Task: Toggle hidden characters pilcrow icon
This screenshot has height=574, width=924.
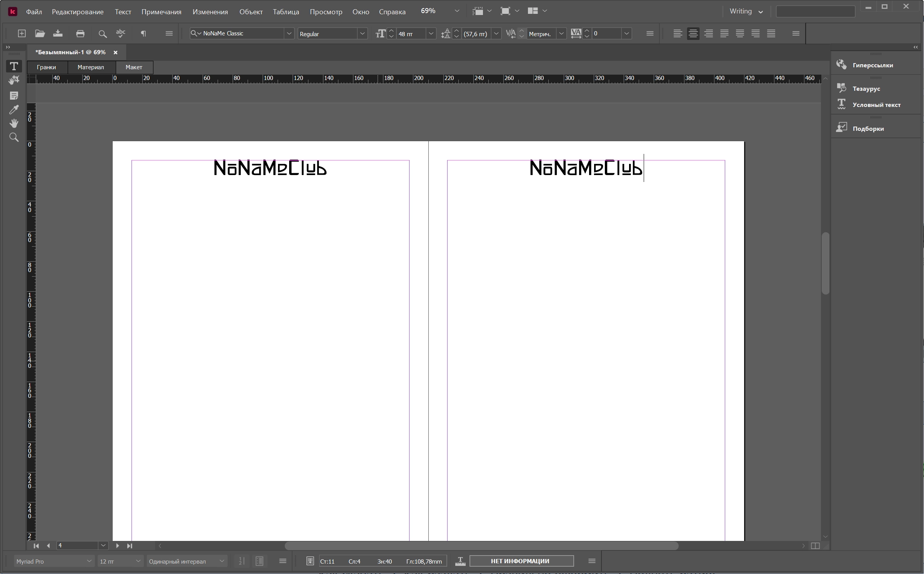Action: coord(143,33)
